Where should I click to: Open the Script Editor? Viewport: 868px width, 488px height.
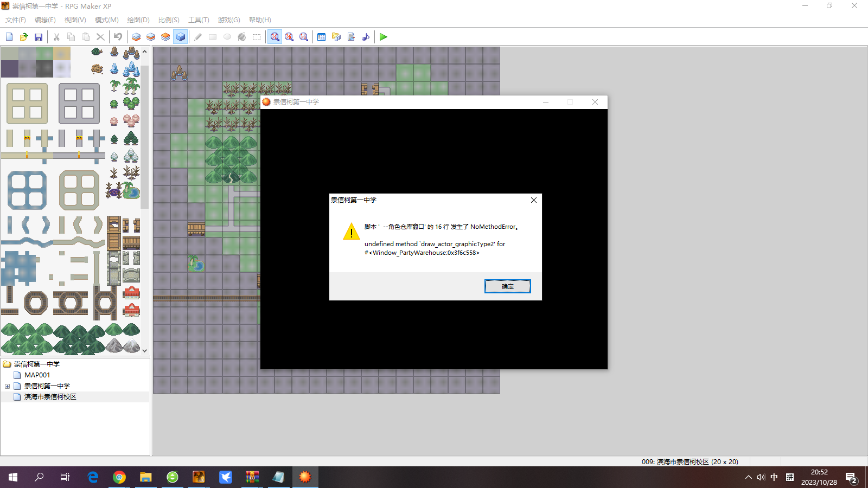tap(351, 37)
